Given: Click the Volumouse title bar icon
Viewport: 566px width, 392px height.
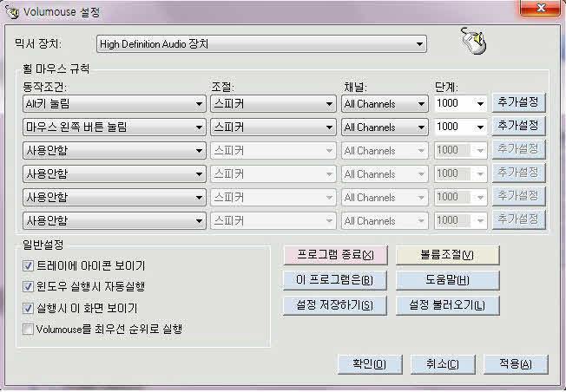Looking at the screenshot, I should click(12, 12).
